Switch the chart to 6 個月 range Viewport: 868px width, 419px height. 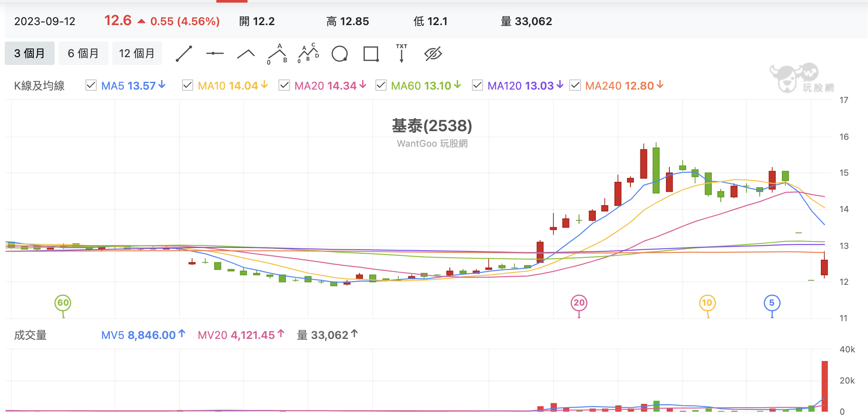83,53
